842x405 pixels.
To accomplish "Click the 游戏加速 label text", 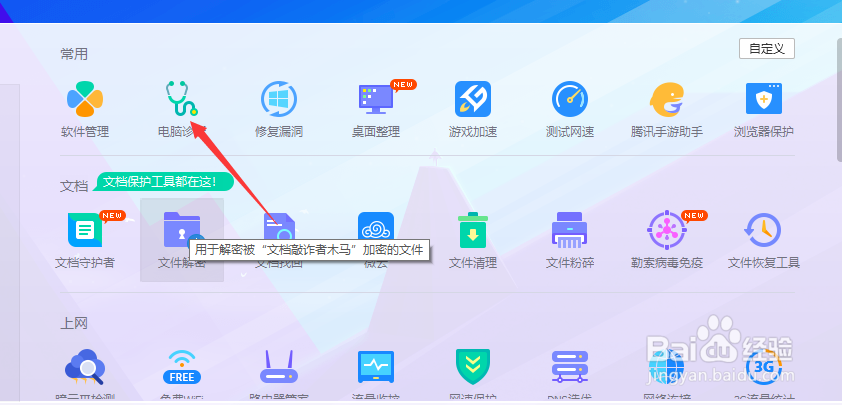I will pyautogui.click(x=473, y=132).
